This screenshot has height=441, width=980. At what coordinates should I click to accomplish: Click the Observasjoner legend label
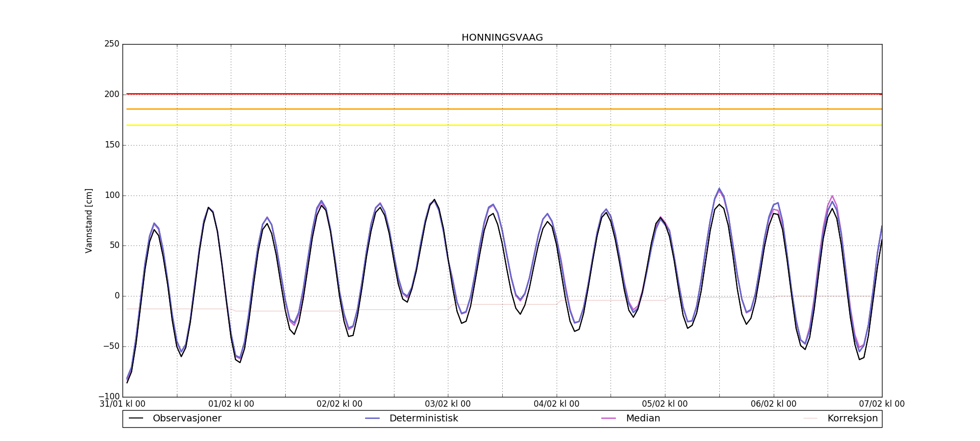(187, 418)
